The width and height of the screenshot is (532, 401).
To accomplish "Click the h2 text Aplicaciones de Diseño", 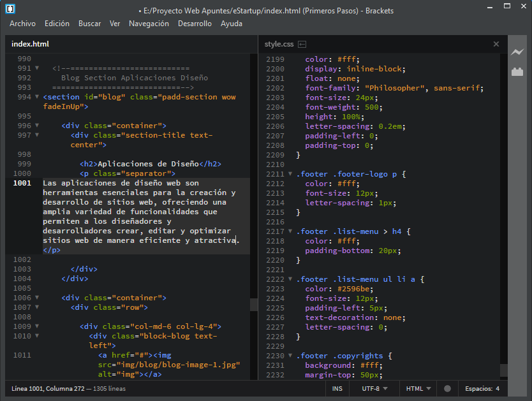I will 148,164.
